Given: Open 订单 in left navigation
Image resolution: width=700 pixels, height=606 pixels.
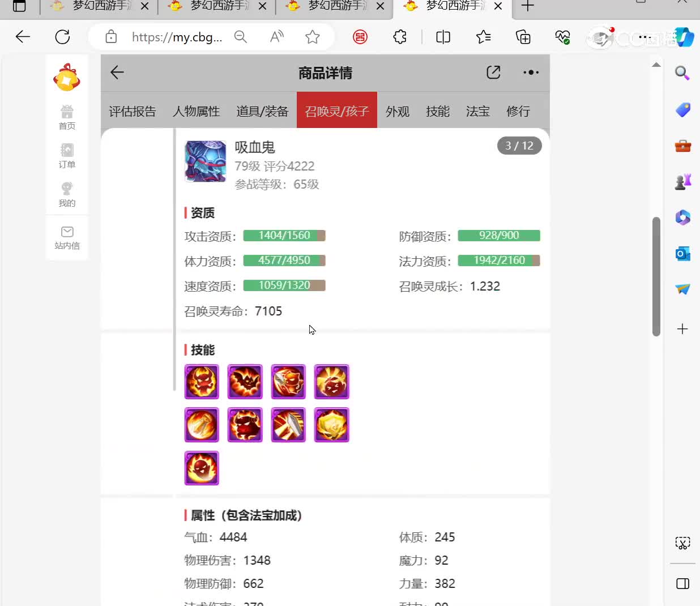Looking at the screenshot, I should pos(67,156).
